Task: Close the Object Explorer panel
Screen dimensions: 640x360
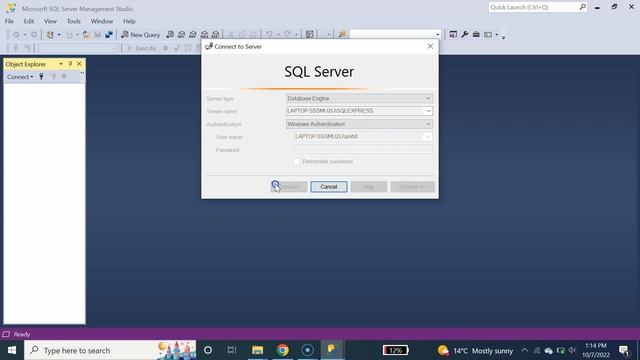Action: click(x=79, y=64)
